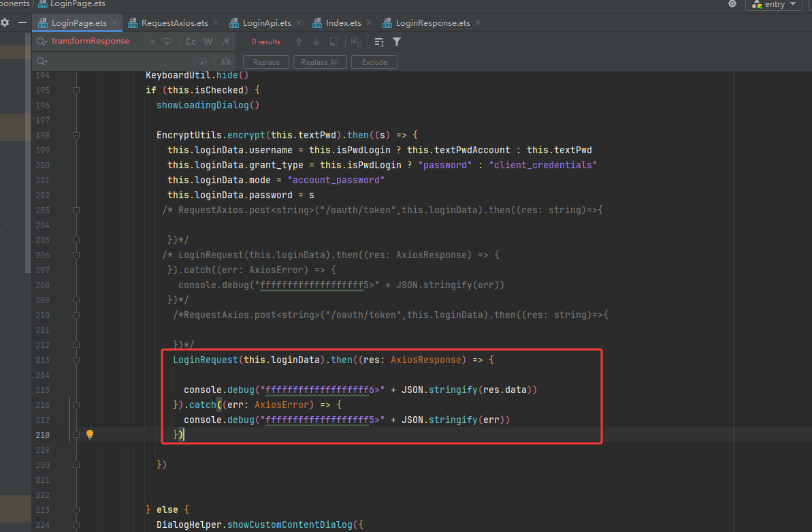Collapse the comment fold at line 206

click(76, 255)
